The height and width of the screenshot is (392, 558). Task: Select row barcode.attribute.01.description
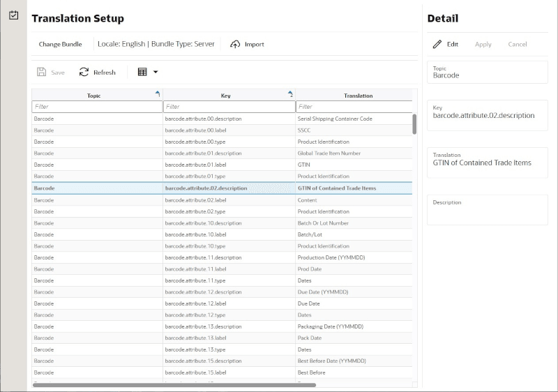(222, 153)
